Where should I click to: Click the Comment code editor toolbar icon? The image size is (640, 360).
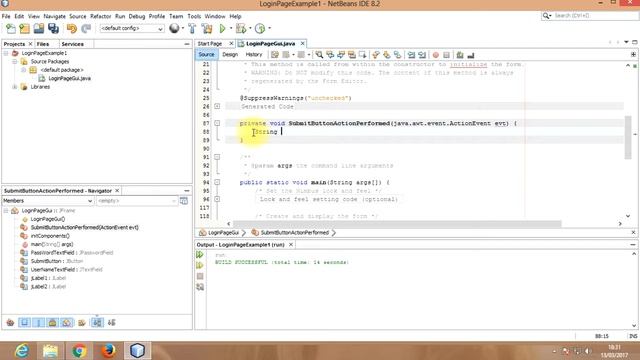click(460, 55)
